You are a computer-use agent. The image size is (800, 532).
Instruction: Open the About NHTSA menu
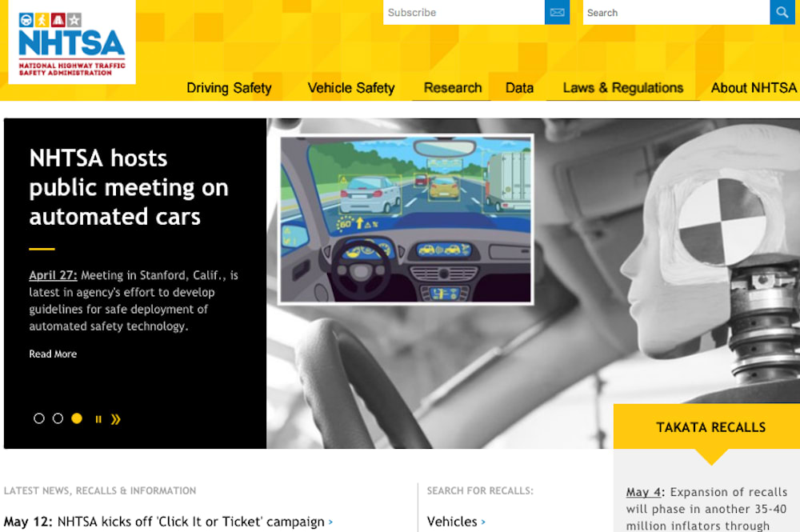[754, 88]
